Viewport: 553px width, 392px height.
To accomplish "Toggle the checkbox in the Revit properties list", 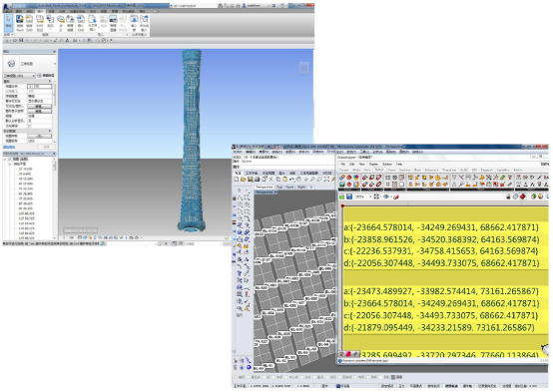I will [x=30, y=126].
